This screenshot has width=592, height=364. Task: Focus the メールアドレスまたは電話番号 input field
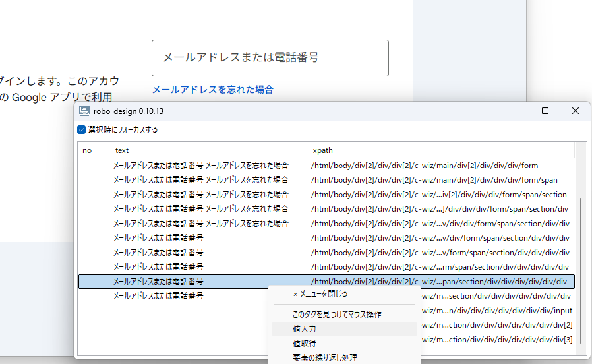point(270,58)
